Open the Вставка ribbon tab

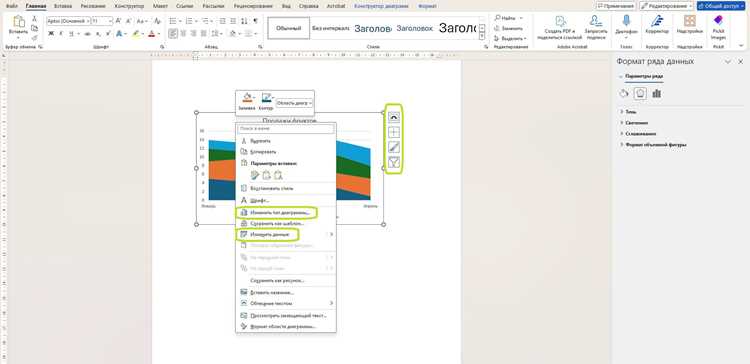click(x=63, y=6)
